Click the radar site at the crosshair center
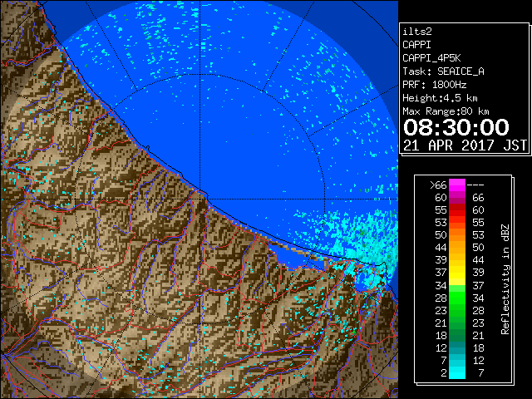Viewport: 532px width, 399px height. [x=200, y=199]
